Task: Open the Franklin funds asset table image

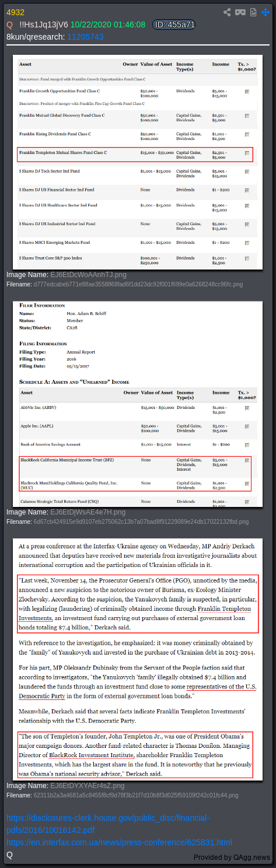Action: coord(138,162)
